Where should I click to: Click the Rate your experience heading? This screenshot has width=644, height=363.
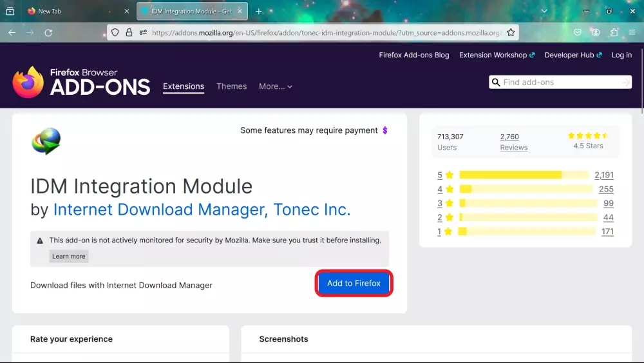[x=71, y=339]
